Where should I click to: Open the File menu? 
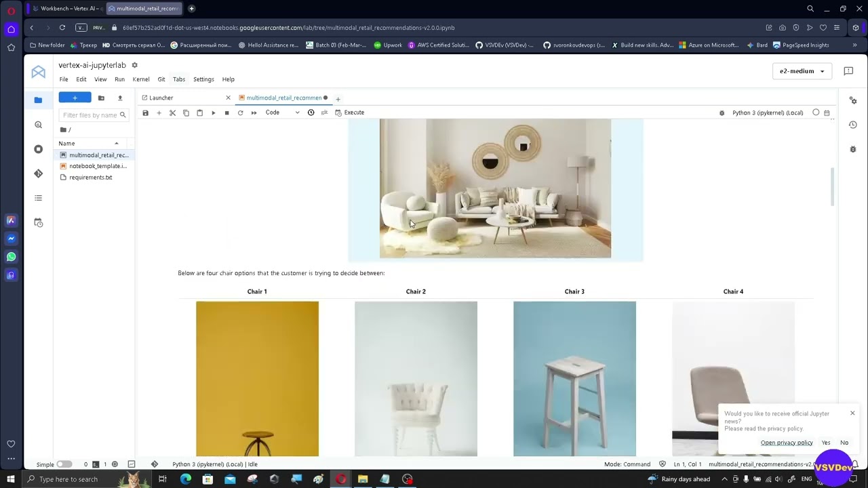click(x=64, y=79)
